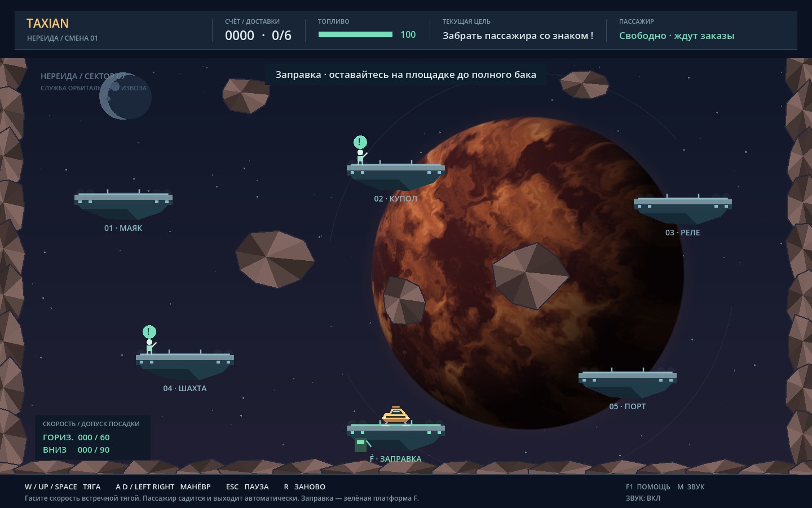Click the 'ЗВУК: ВКЛ' sound status

click(643, 498)
